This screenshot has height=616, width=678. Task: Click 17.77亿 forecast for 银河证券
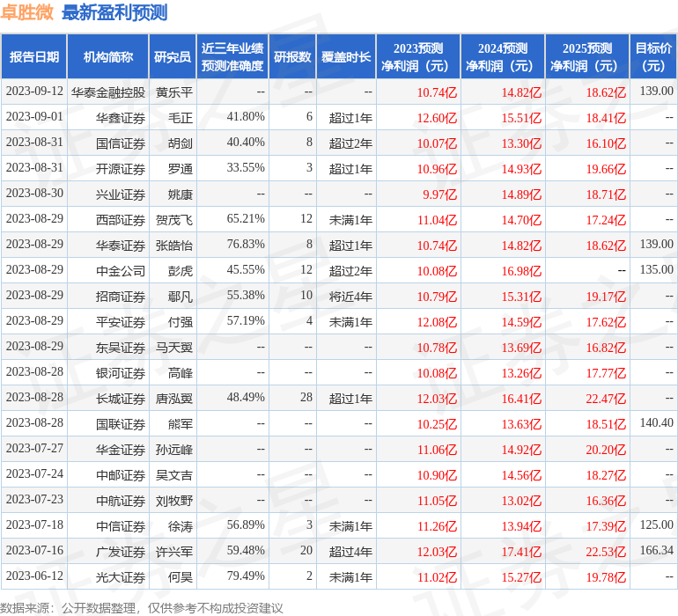606,373
